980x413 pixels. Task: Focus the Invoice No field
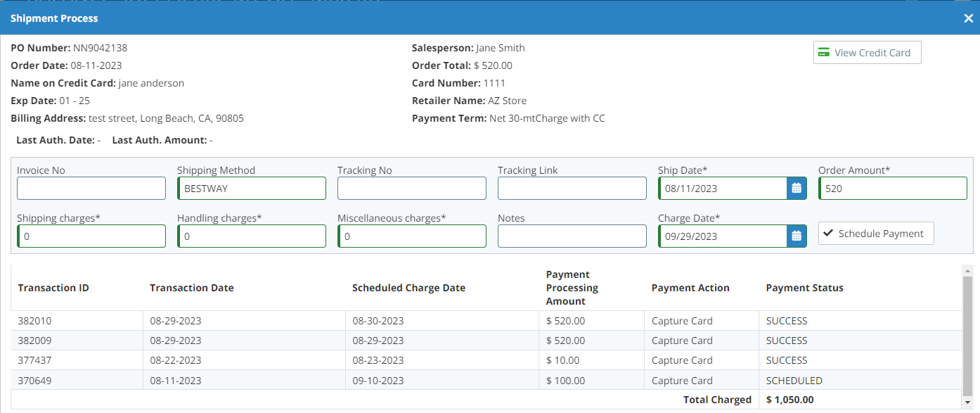[91, 188]
